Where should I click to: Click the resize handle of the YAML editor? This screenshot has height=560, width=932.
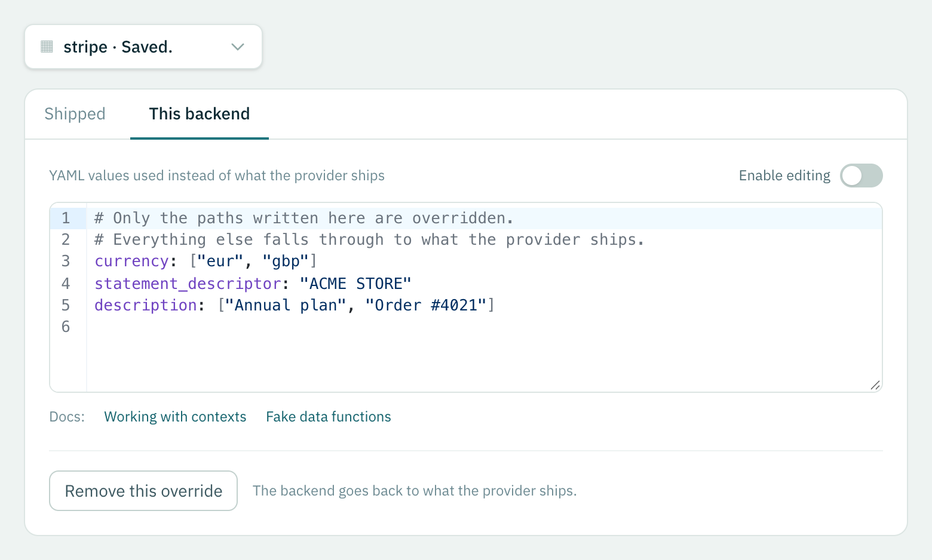pyautogui.click(x=875, y=385)
